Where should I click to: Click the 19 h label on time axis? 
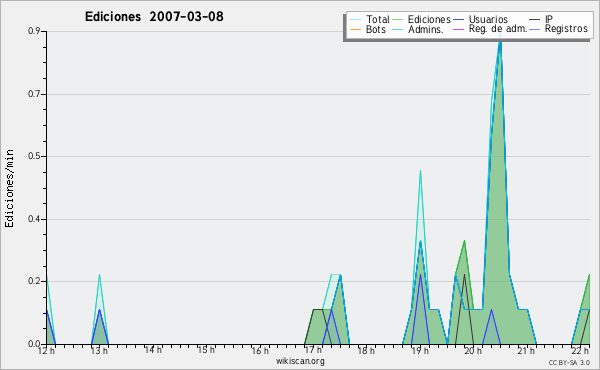pyautogui.click(x=420, y=350)
